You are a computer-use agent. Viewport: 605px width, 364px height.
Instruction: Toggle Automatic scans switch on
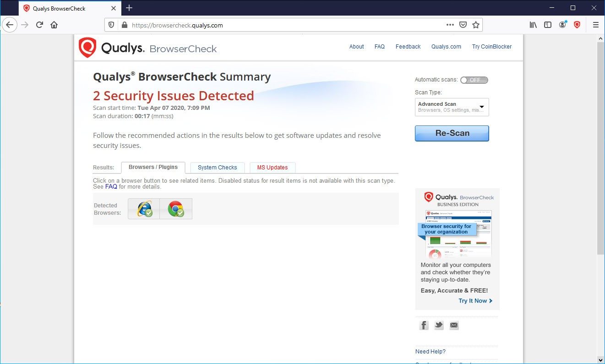click(474, 80)
